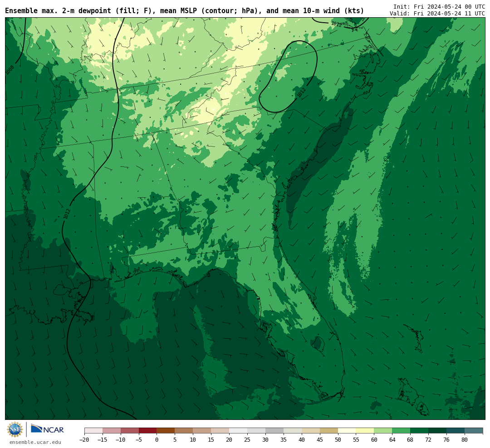
Task: Click the map title text
Action: 184,11
